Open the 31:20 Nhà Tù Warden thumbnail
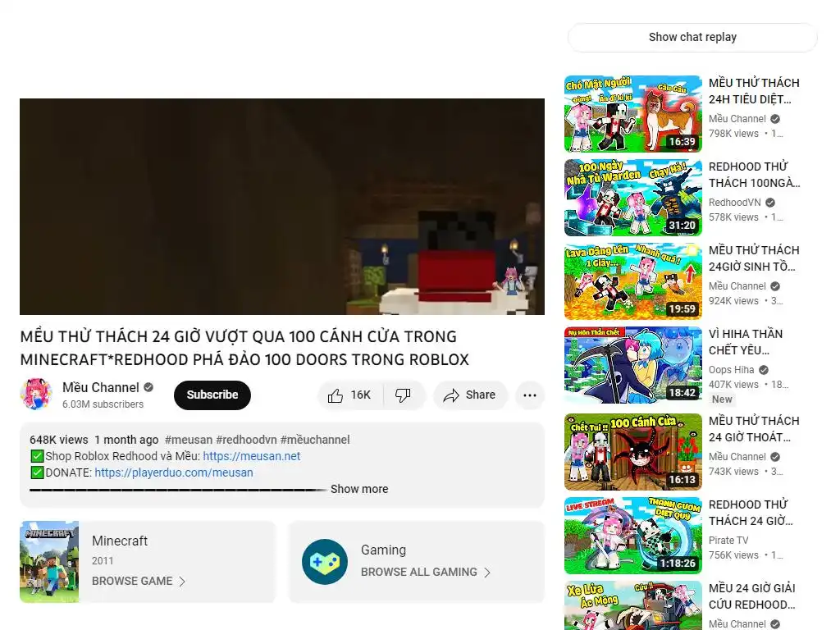Image resolution: width=840 pixels, height=630 pixels. point(632,197)
